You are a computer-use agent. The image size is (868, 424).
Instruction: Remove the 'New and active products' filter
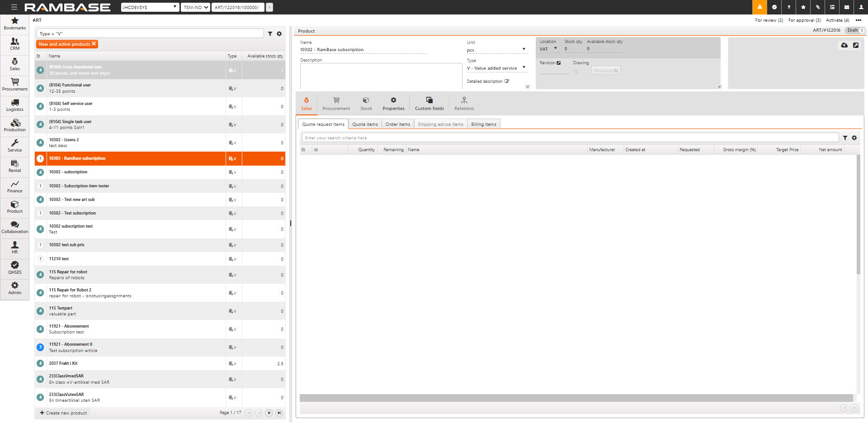(94, 44)
